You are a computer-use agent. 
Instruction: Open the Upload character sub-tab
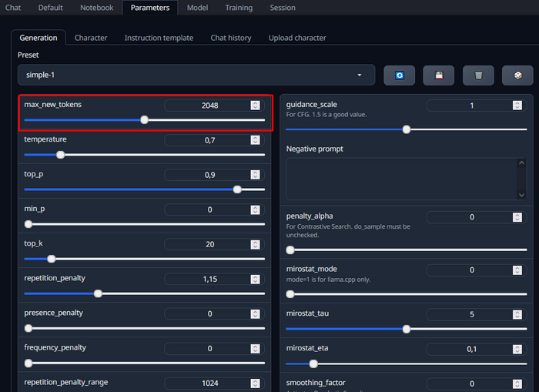pyautogui.click(x=297, y=38)
